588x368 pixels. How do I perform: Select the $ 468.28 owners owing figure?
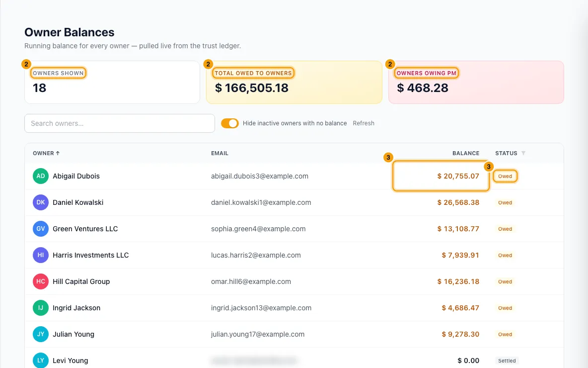click(423, 88)
